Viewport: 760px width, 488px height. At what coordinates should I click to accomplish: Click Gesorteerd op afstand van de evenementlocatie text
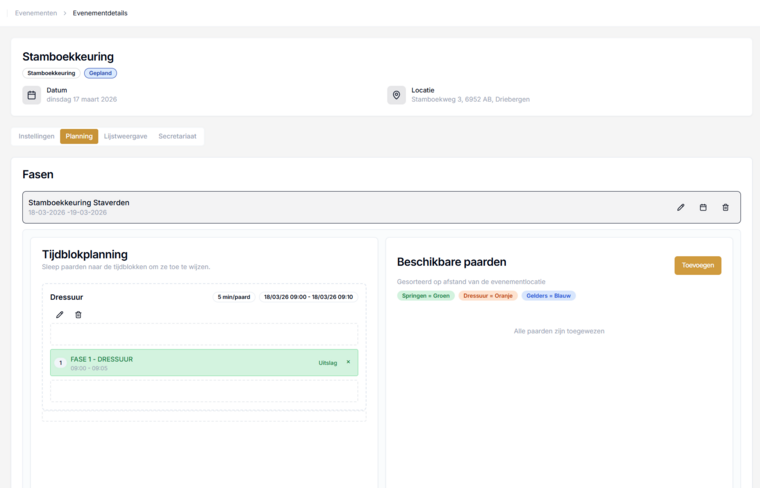tap(471, 282)
